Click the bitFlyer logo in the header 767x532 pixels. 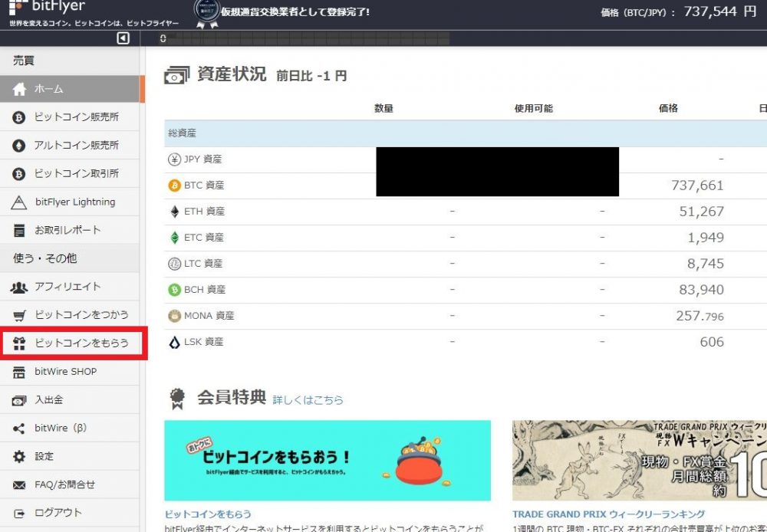click(x=47, y=7)
